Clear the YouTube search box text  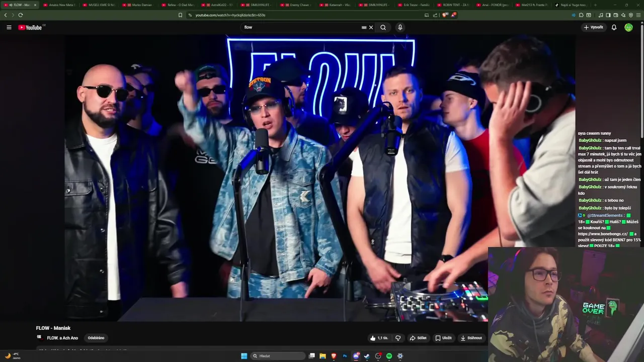pyautogui.click(x=371, y=27)
